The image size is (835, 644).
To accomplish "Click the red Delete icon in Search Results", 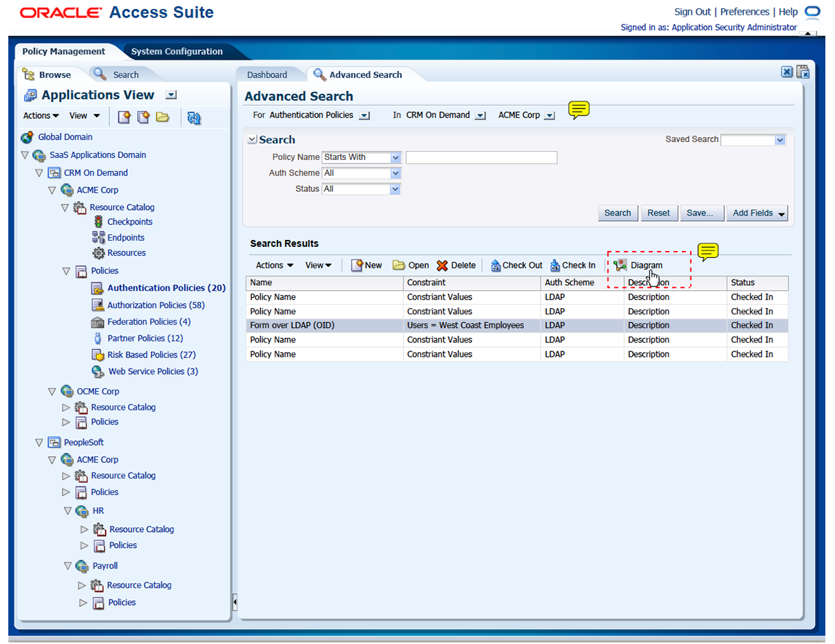I will click(x=443, y=266).
